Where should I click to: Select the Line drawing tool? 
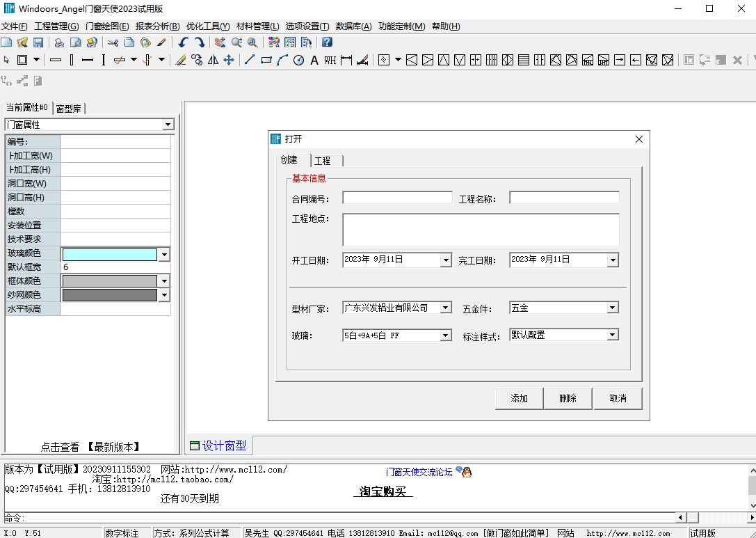pyautogui.click(x=250, y=60)
